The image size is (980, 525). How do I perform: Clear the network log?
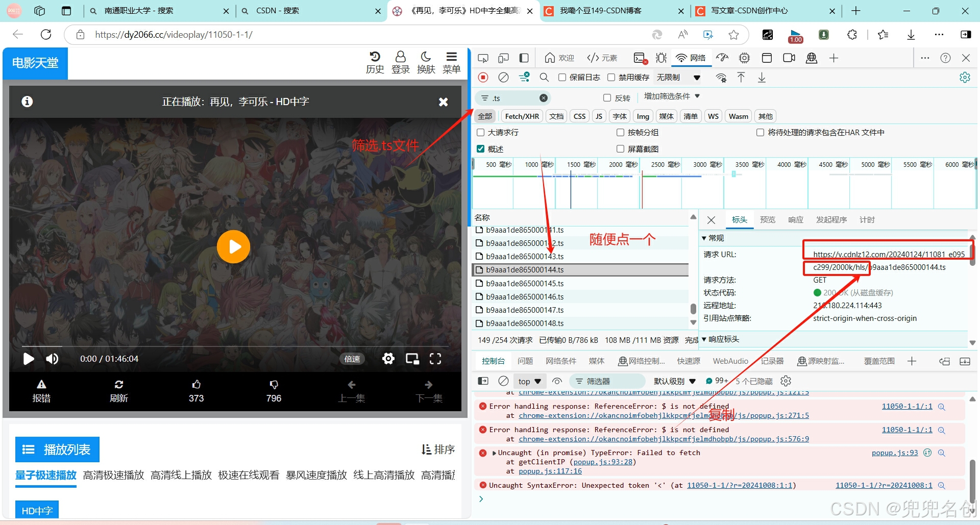pos(503,78)
